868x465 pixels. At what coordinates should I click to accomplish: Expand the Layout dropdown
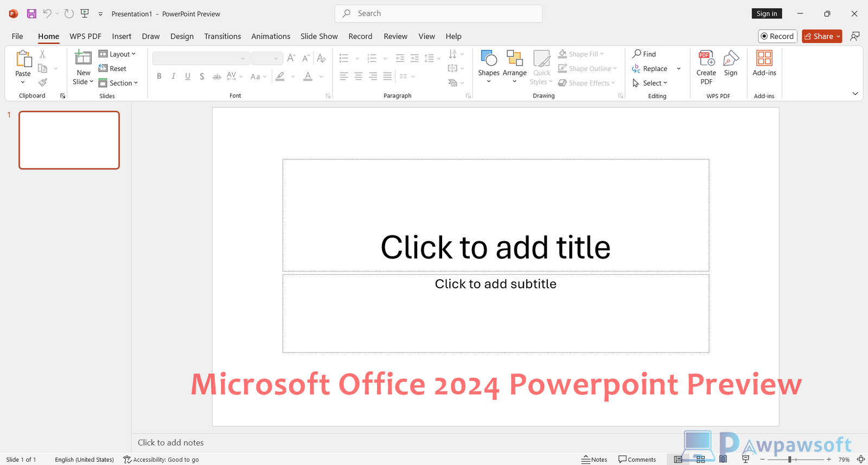click(117, 54)
